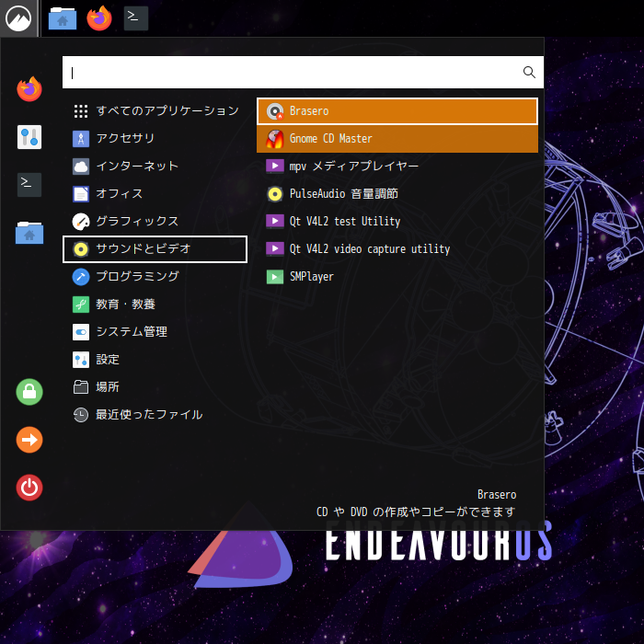
Task: Select インターネット category
Action: point(155,166)
